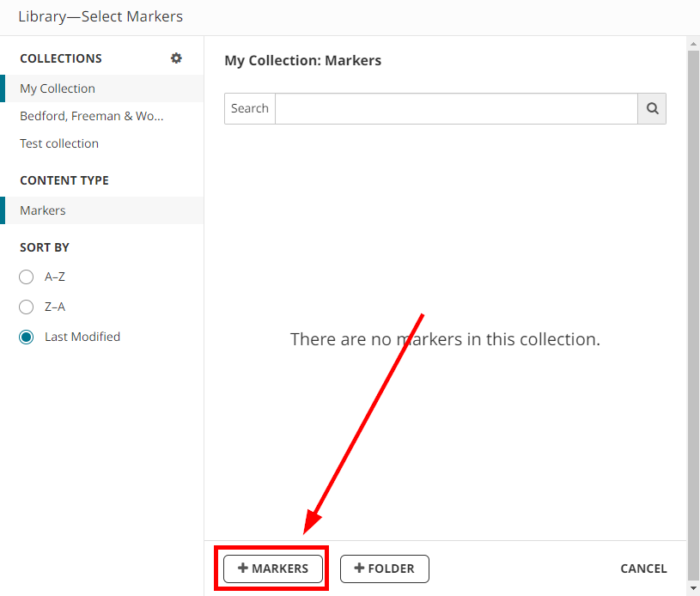Cancel the Select Markers dialog
The height and width of the screenshot is (596, 700).
tap(643, 569)
